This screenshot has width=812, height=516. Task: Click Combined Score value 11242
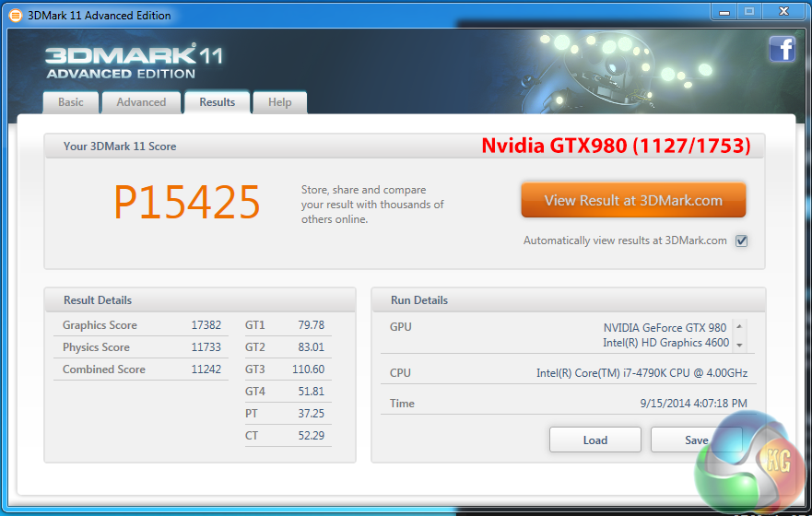(x=206, y=369)
